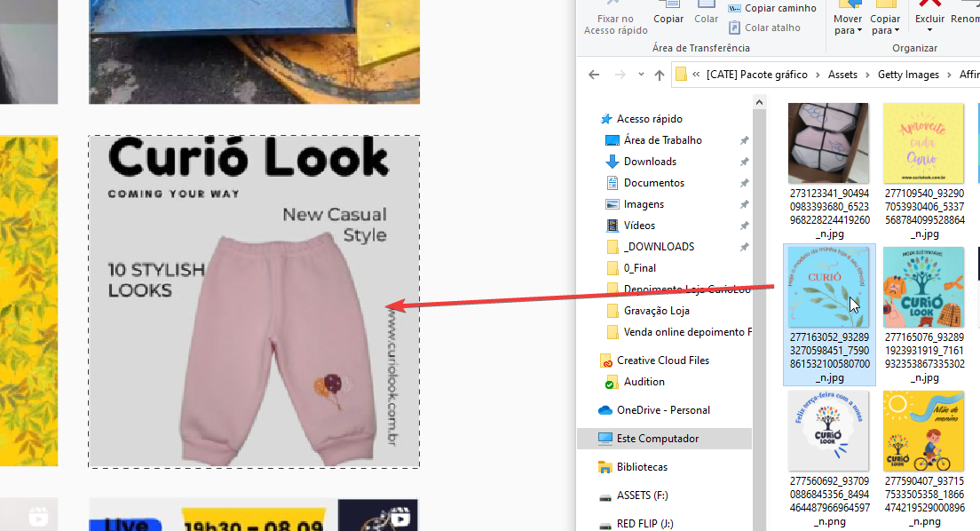Open recent locations dropdown arrow
Image resolution: width=980 pixels, height=531 pixels.
click(641, 75)
